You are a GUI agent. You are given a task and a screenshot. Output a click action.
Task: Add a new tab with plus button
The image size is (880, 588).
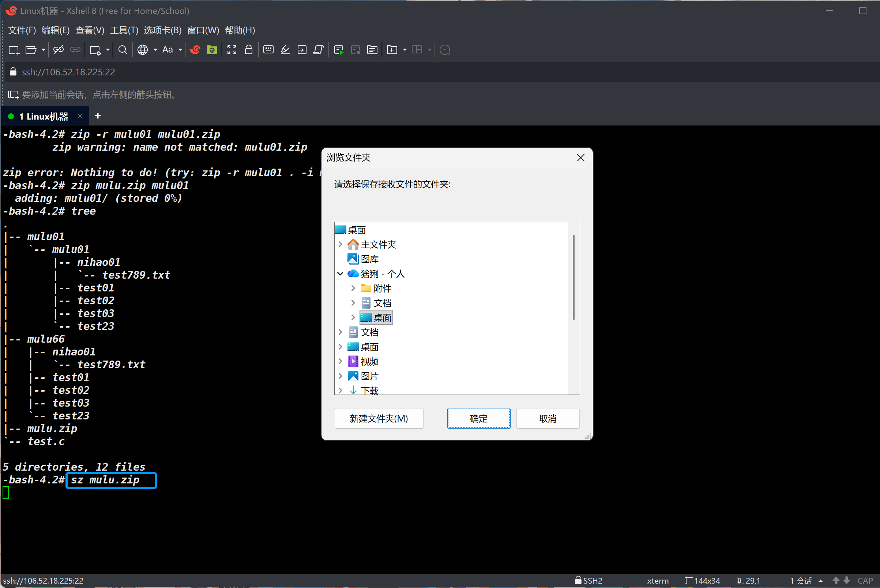[98, 116]
